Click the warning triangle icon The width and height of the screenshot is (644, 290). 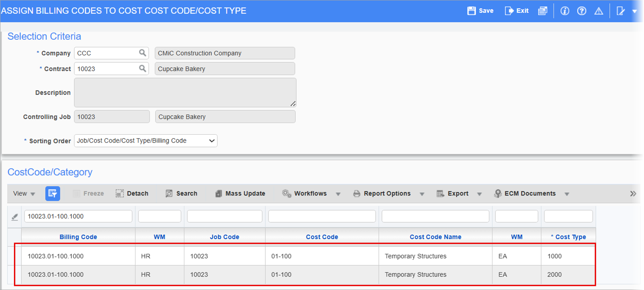599,11
